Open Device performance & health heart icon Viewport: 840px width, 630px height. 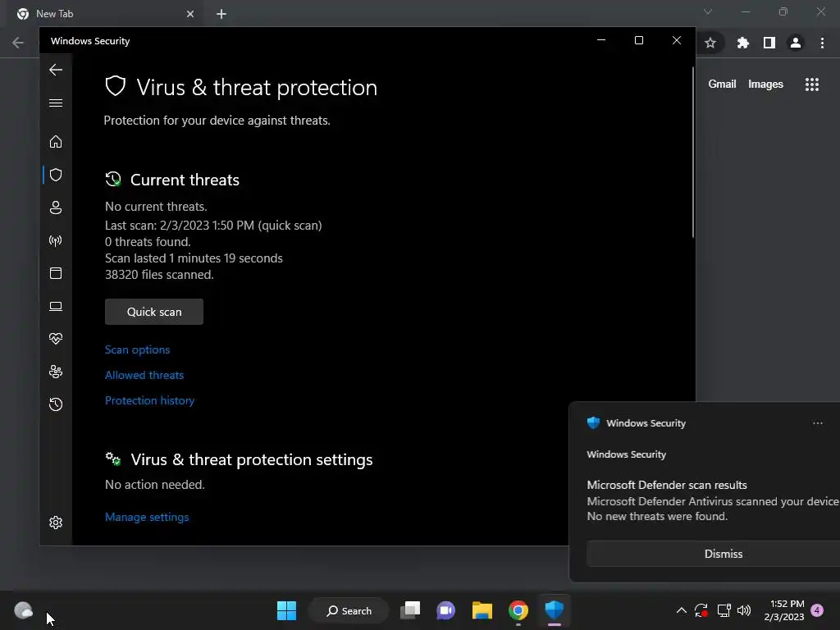56,339
